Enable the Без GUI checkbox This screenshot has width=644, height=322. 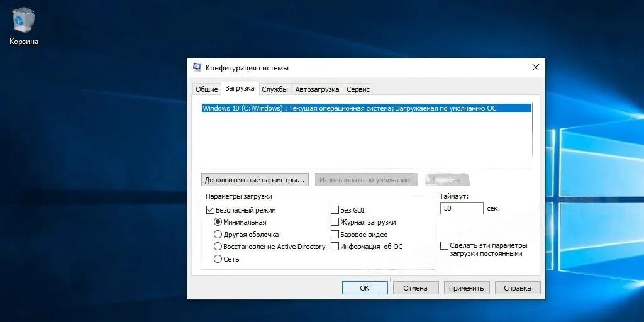pos(335,210)
